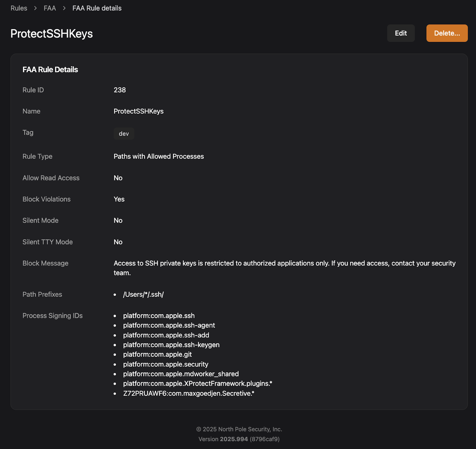Select the platform:com.apple.ssh-agent entry
476x449 pixels.
pos(169,325)
